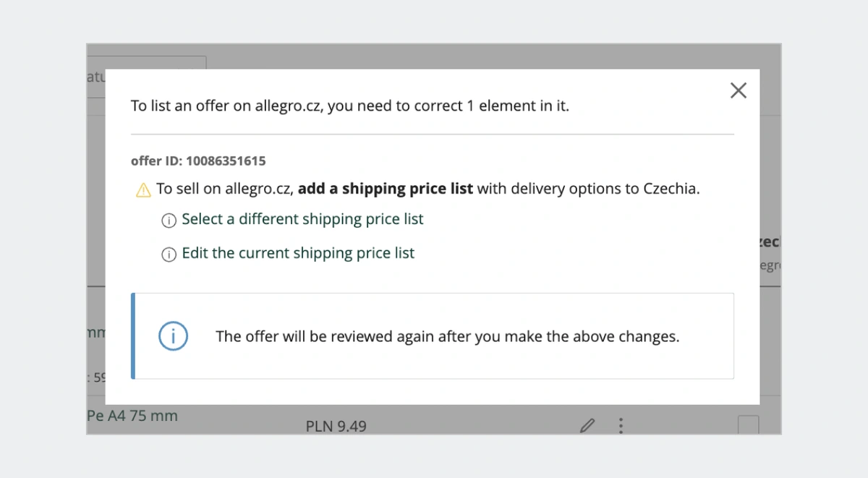Click the large blue info circle icon
This screenshot has width=868, height=478.
point(174,336)
